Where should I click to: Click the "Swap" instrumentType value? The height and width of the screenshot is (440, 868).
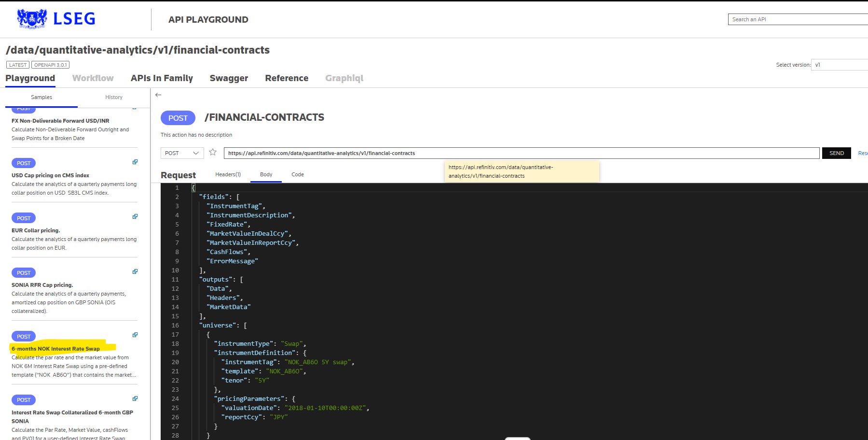coord(291,343)
